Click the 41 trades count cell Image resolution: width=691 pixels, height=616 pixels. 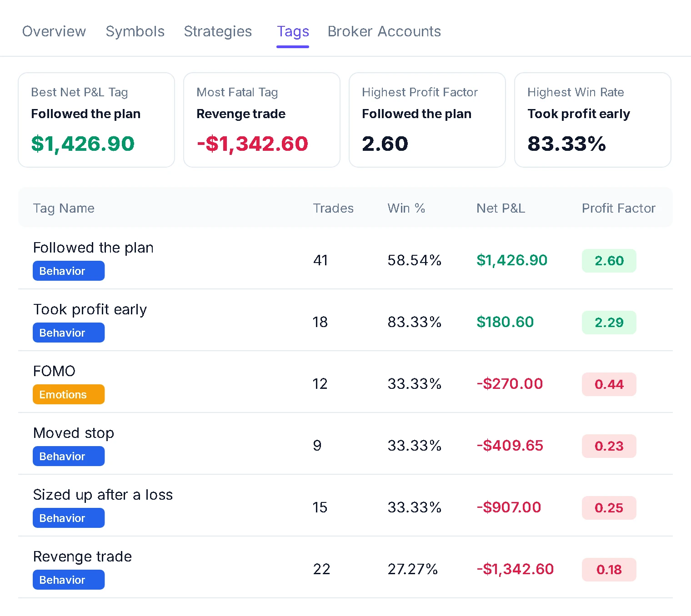tap(320, 260)
